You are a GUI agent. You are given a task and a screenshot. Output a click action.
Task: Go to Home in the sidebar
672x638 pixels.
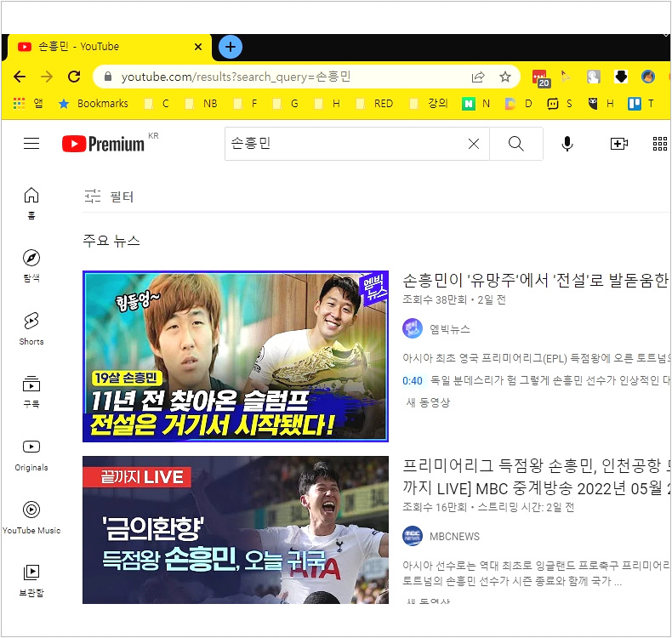tap(31, 203)
